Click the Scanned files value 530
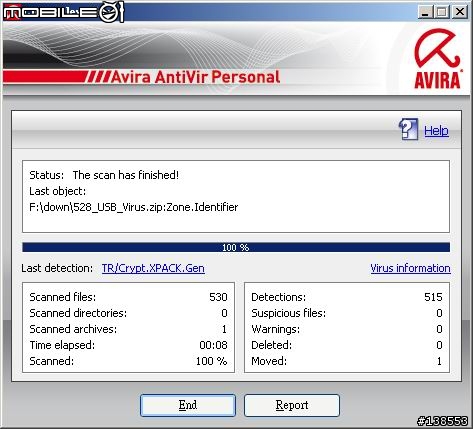 tap(218, 297)
